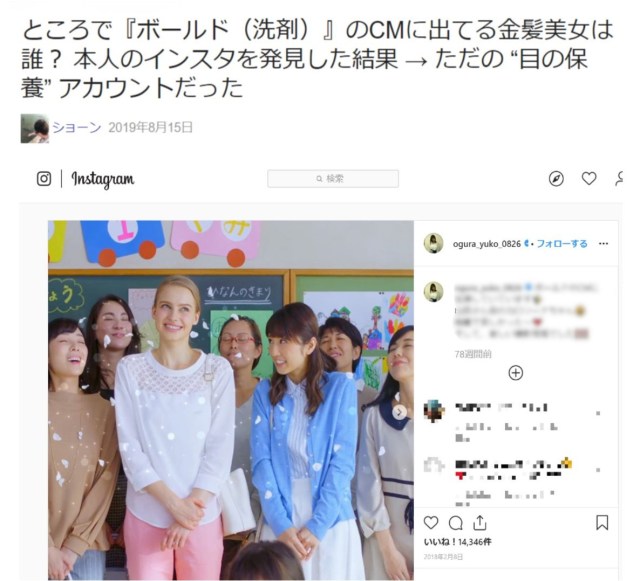Share the post using the share icon
The width and height of the screenshot is (640, 581).
point(480,522)
